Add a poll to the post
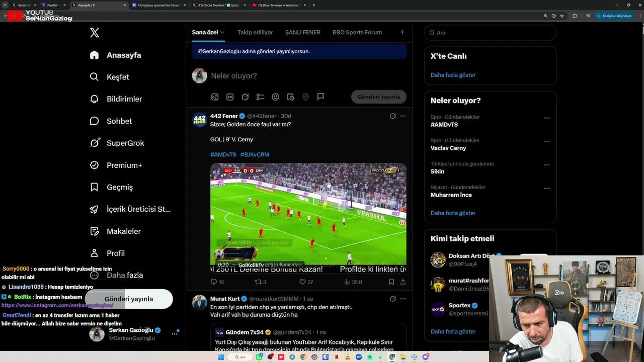The height and width of the screenshot is (362, 644). pos(260,97)
